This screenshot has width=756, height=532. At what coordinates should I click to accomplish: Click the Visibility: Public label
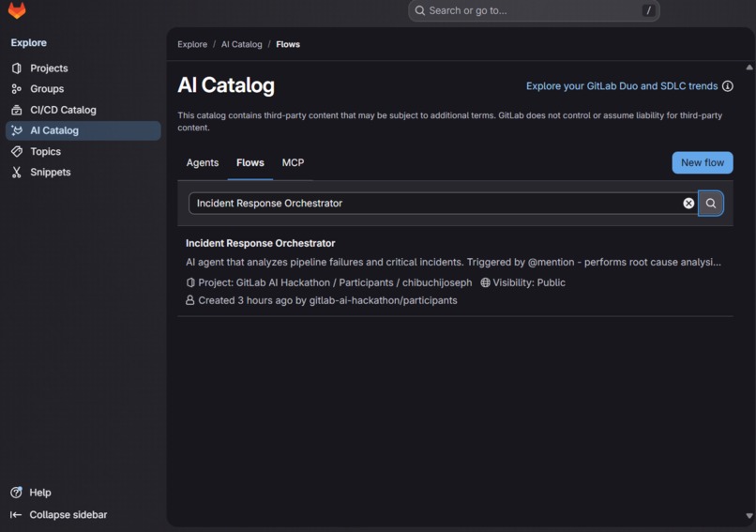(529, 282)
